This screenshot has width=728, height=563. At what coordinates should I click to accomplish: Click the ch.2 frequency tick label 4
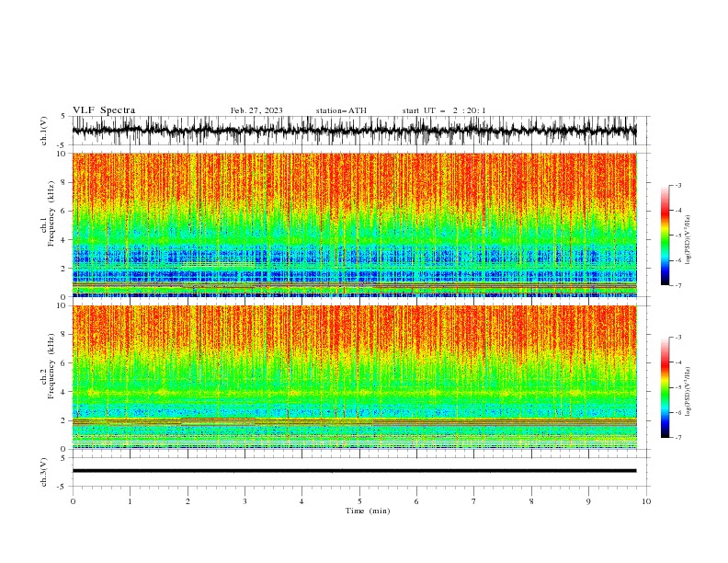(63, 392)
